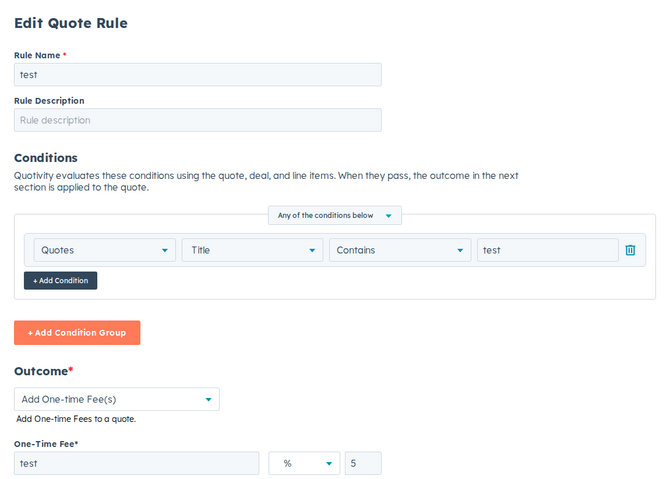Expand 'Any of the conditions below' selector
The height and width of the screenshot is (479, 670).
[335, 215]
